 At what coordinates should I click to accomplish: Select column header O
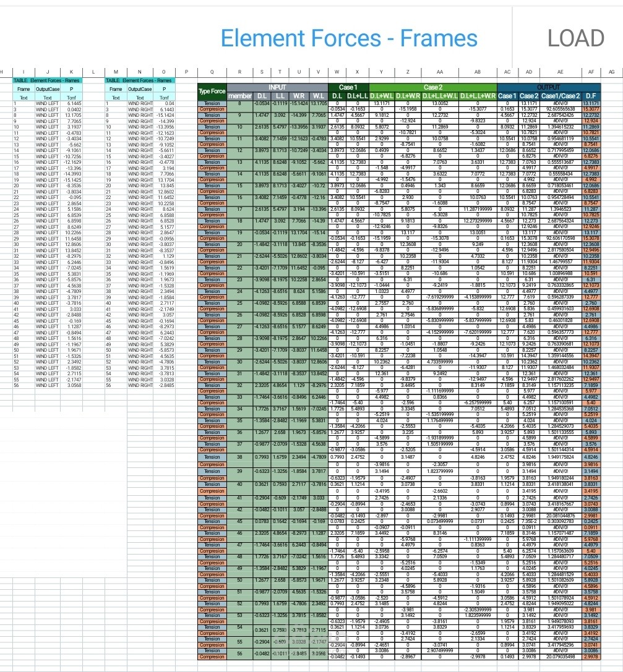[x=164, y=72]
